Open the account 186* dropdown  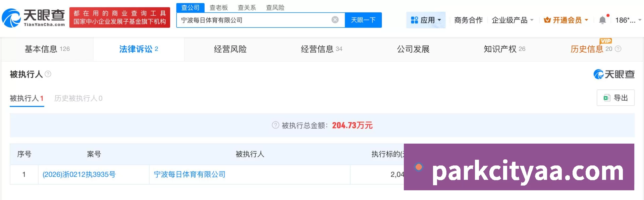click(x=628, y=20)
